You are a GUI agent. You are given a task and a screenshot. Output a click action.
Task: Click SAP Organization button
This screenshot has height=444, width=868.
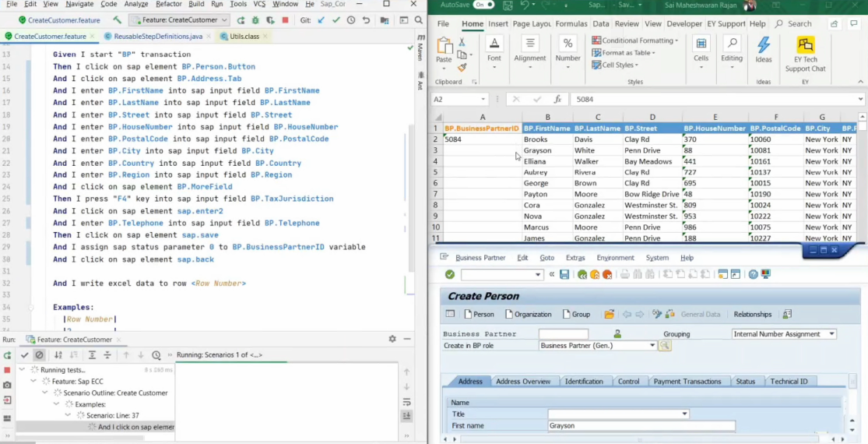coord(528,314)
